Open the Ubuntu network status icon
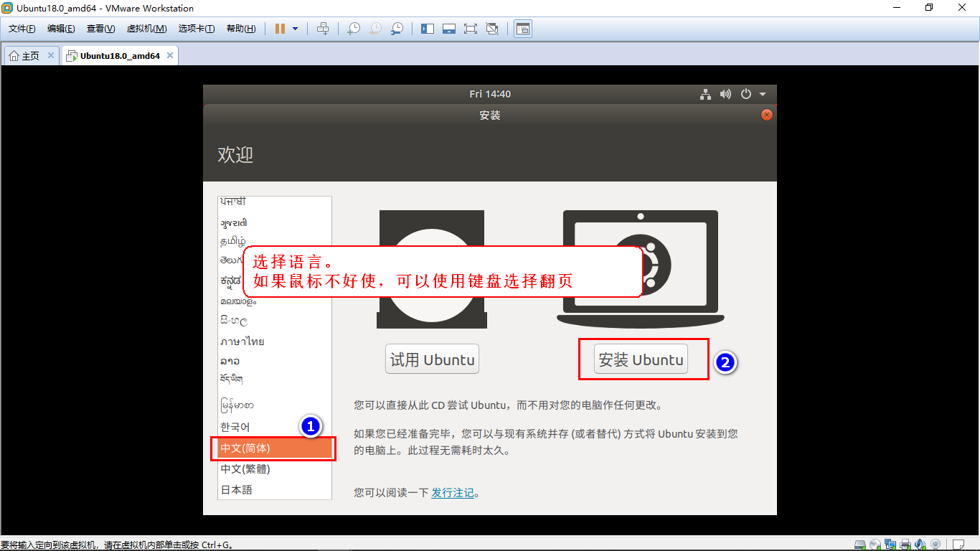This screenshot has height=551, width=980. pos(706,94)
